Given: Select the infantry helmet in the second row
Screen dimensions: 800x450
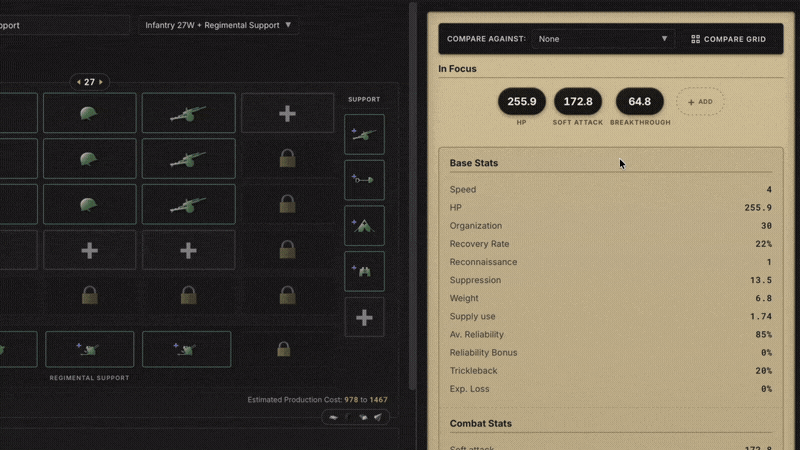Looking at the screenshot, I should [89, 159].
